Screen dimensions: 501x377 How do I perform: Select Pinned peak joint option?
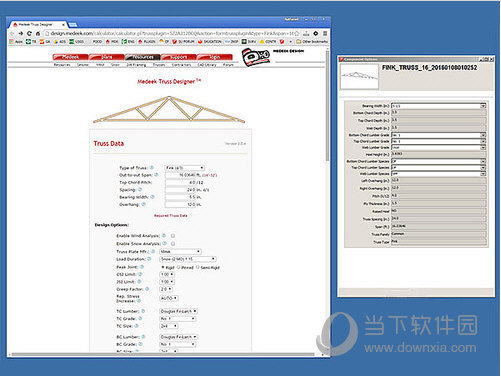[x=179, y=267]
